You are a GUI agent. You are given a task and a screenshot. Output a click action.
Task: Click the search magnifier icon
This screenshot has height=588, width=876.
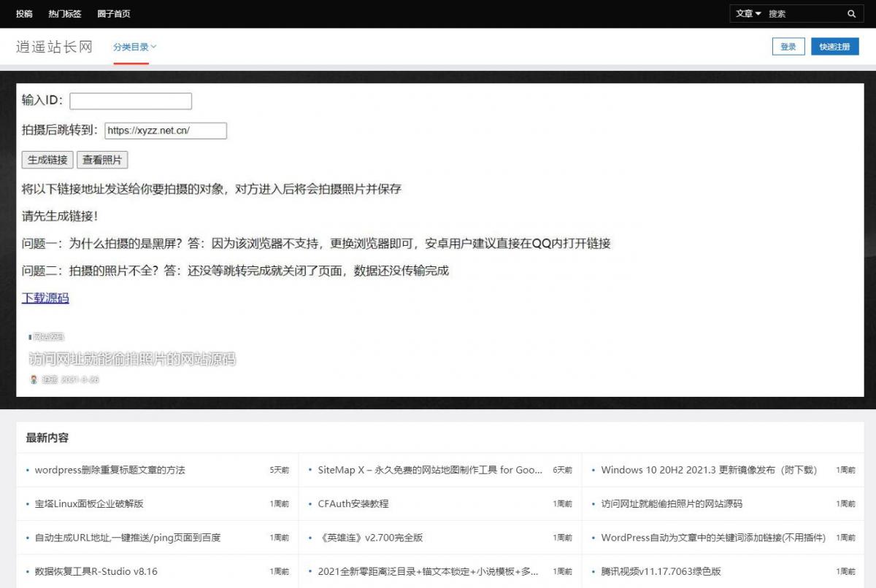(x=851, y=14)
